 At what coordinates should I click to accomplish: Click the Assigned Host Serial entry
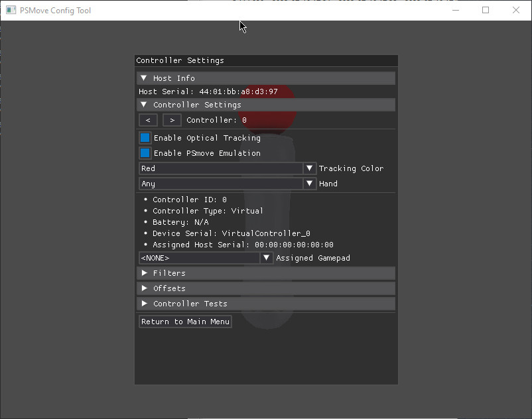pos(243,245)
